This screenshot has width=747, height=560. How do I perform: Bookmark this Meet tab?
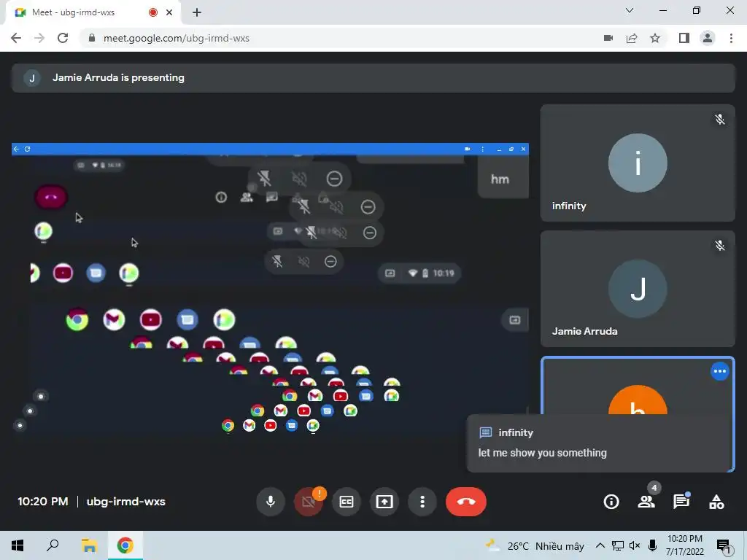tap(655, 38)
